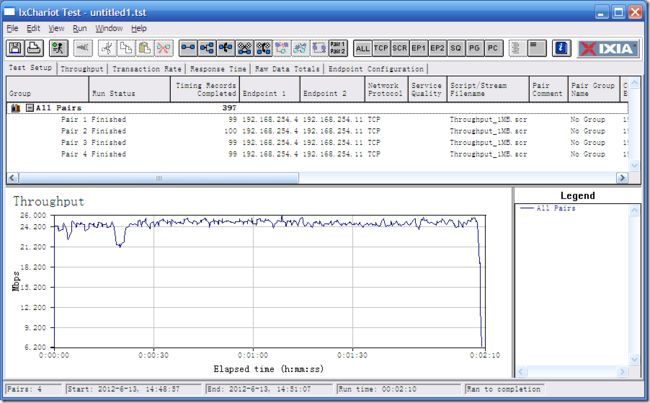The height and width of the screenshot is (403, 650).
Task: Select the Pair 2 Finished row
Action: (x=318, y=131)
